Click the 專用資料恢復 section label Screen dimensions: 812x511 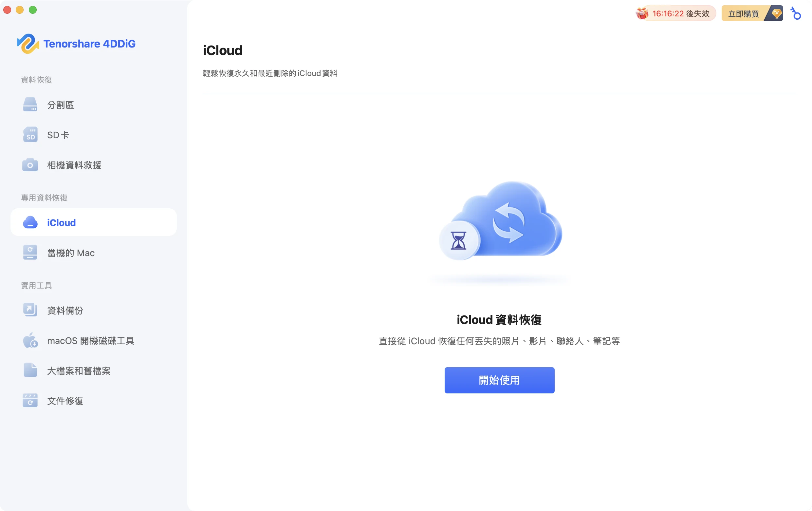tap(44, 198)
